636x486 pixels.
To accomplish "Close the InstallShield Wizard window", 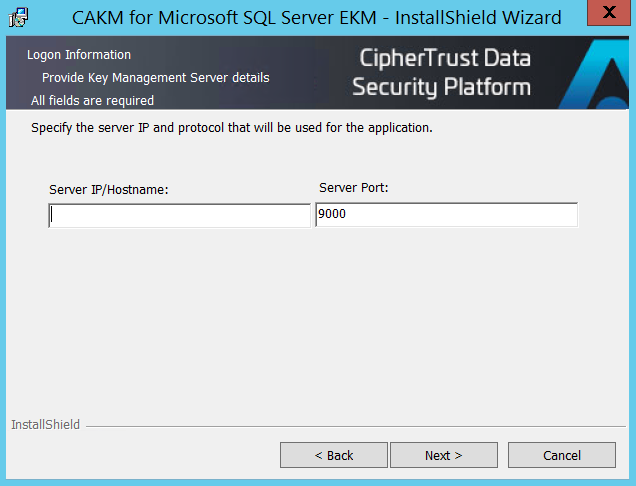I will point(612,15).
